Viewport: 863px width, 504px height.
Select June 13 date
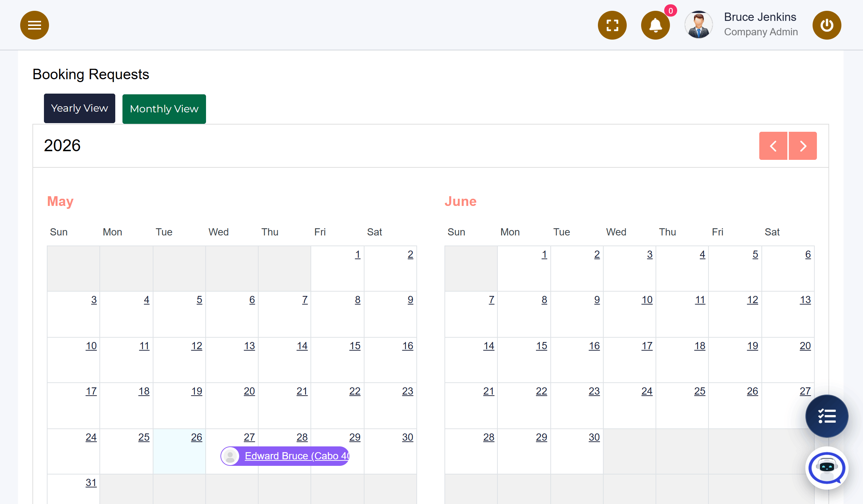point(805,300)
